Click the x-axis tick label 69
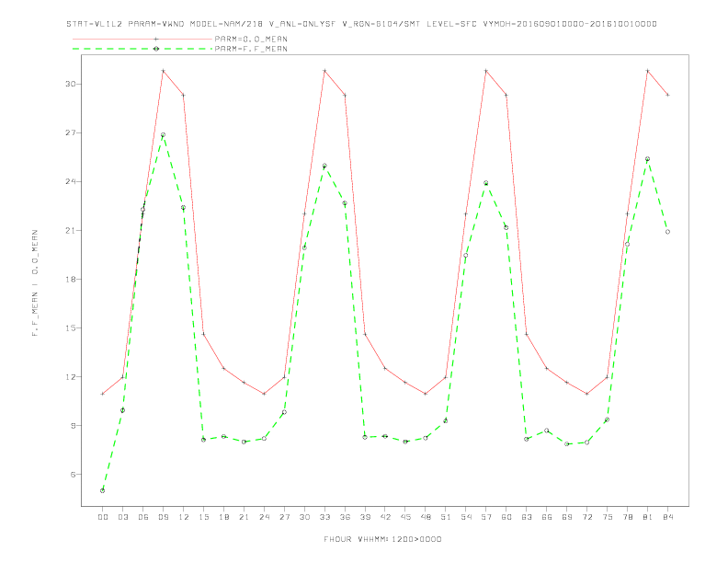The width and height of the screenshot is (728, 563). (x=567, y=517)
